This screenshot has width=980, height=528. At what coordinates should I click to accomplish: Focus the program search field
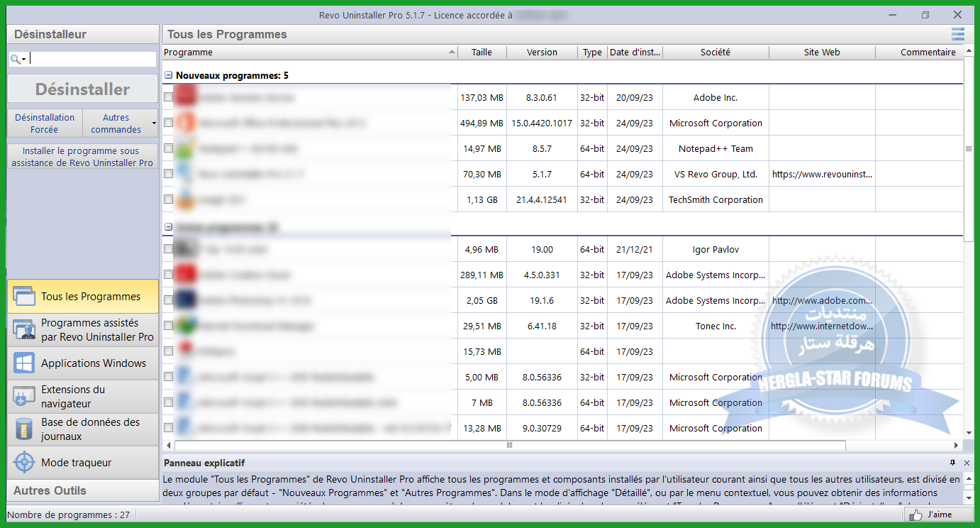click(x=92, y=60)
